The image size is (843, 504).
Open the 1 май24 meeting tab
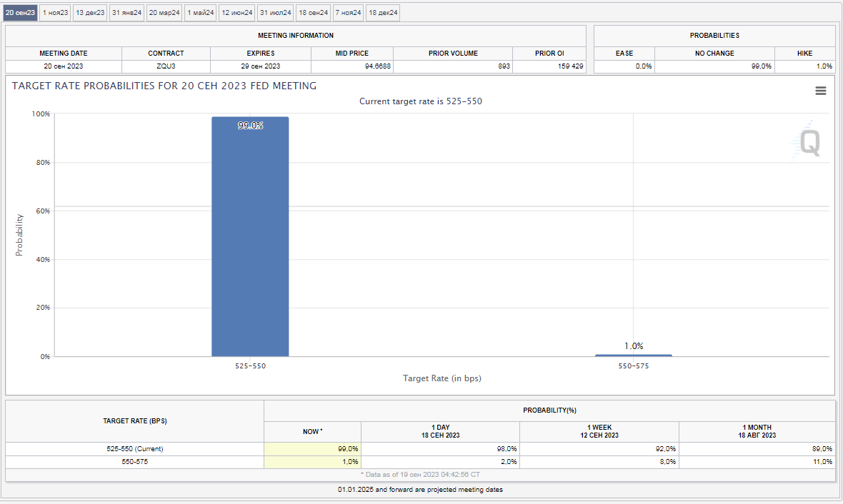tap(201, 12)
